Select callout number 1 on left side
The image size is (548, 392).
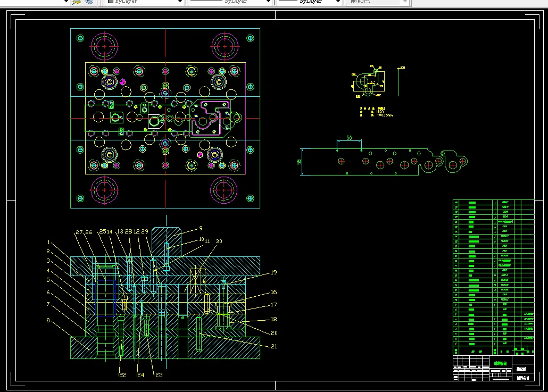pyautogui.click(x=48, y=243)
